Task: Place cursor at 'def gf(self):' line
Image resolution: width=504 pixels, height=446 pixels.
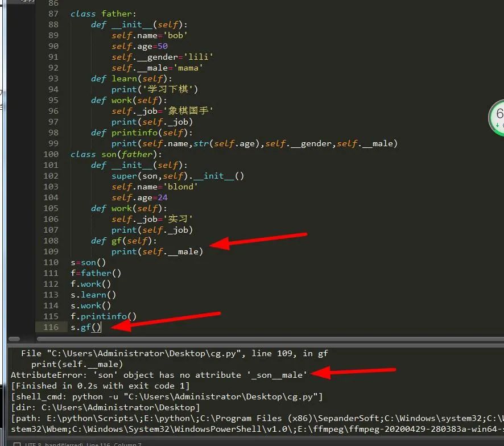Action: click(123, 241)
